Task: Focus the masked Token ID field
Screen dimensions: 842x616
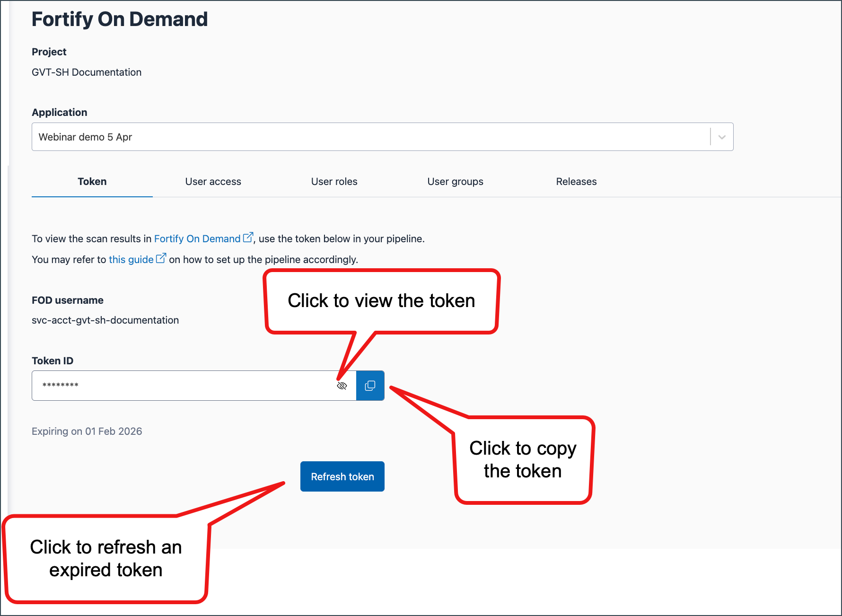Action: tap(184, 386)
